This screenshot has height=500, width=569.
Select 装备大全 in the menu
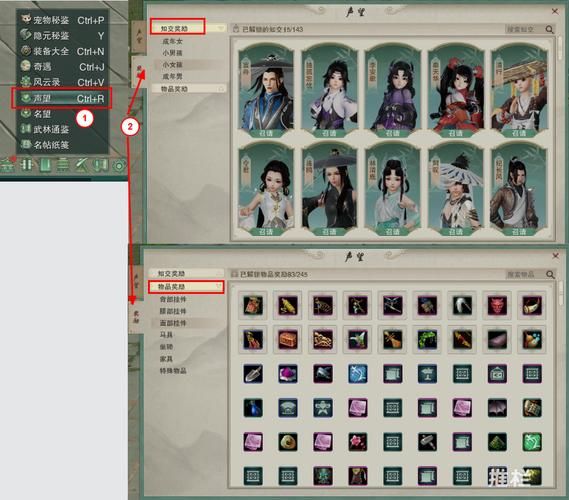click(62, 51)
